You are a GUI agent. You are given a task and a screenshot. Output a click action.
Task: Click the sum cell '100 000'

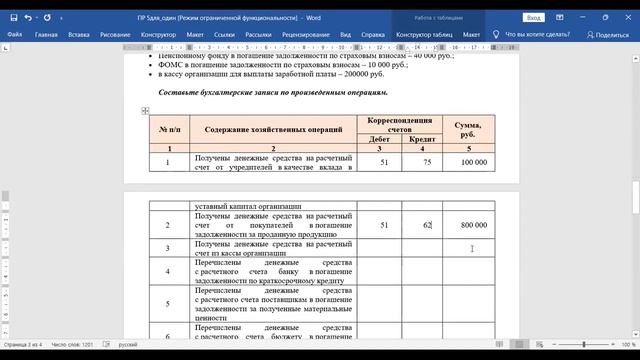(x=469, y=162)
